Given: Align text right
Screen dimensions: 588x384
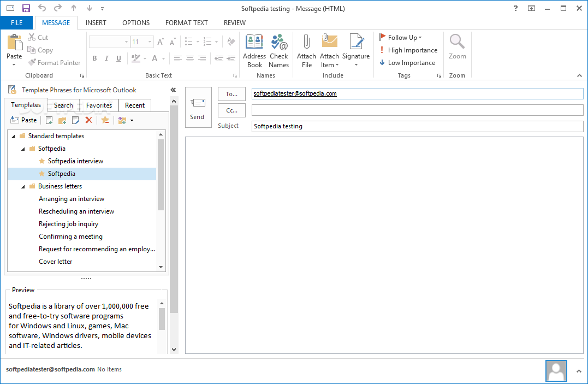Looking at the screenshot, I should click(x=202, y=58).
